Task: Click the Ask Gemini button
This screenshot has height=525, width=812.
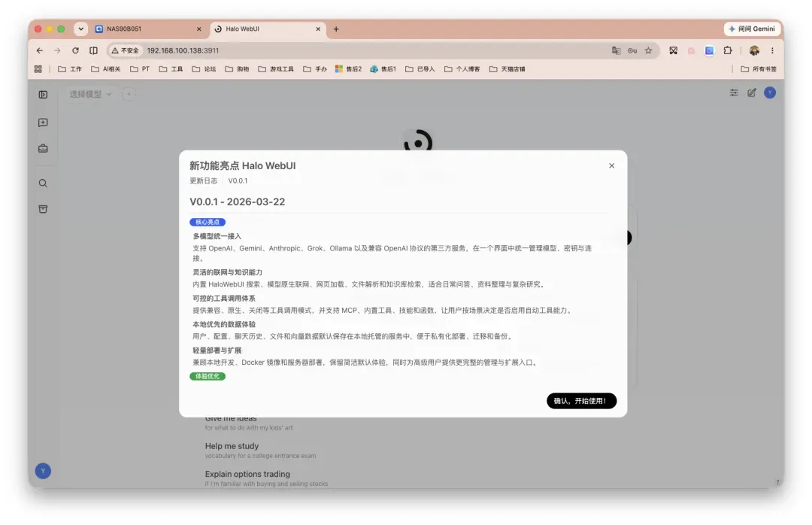Action: pyautogui.click(x=752, y=29)
